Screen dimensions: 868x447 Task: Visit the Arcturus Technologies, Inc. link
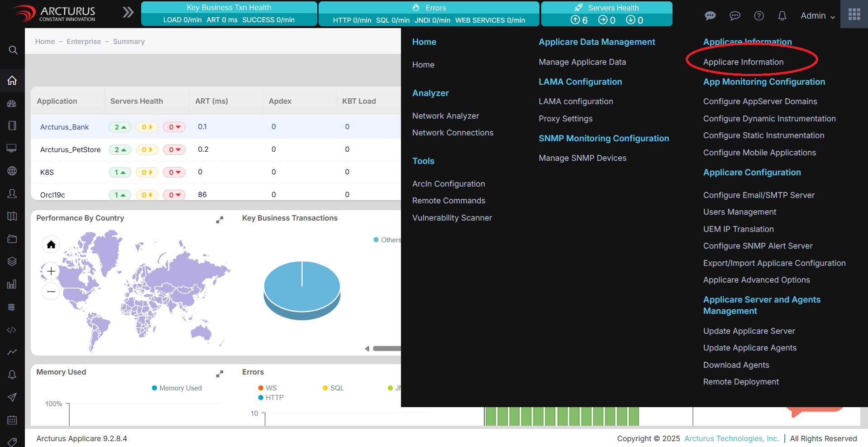pyautogui.click(x=731, y=438)
